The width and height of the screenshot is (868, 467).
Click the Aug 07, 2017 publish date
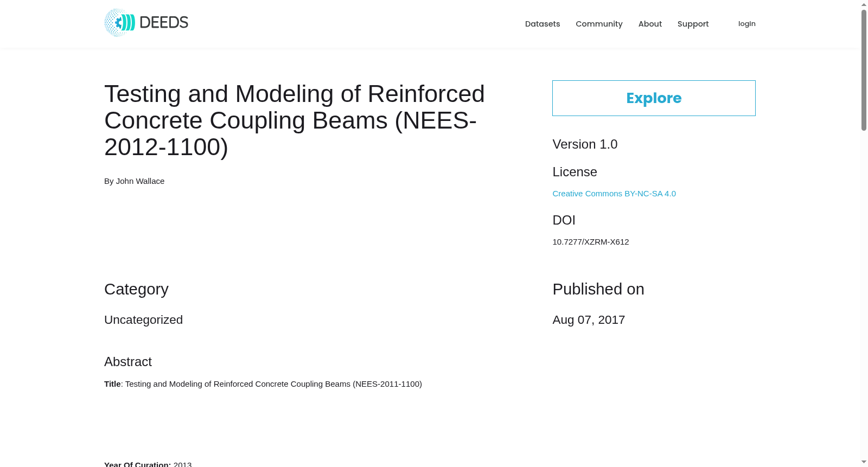(x=589, y=320)
